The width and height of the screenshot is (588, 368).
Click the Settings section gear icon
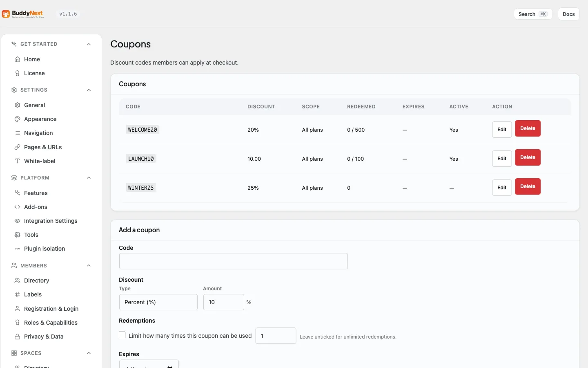(x=14, y=90)
